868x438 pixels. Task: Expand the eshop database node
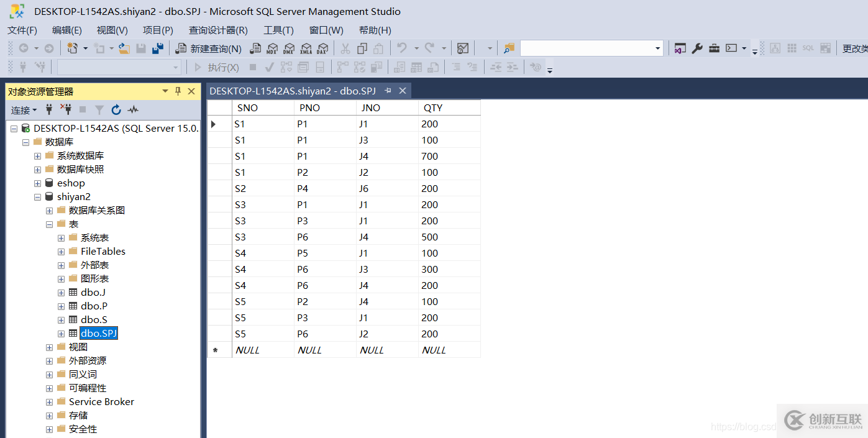[x=37, y=183]
